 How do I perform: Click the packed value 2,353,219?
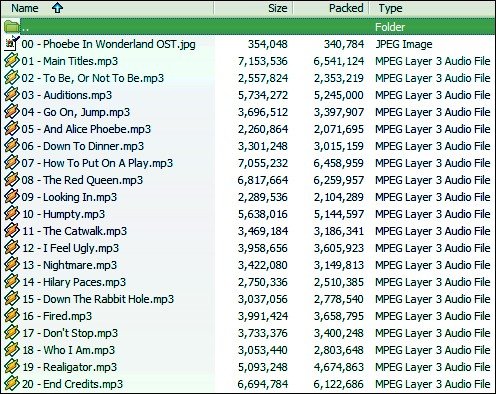coord(339,78)
